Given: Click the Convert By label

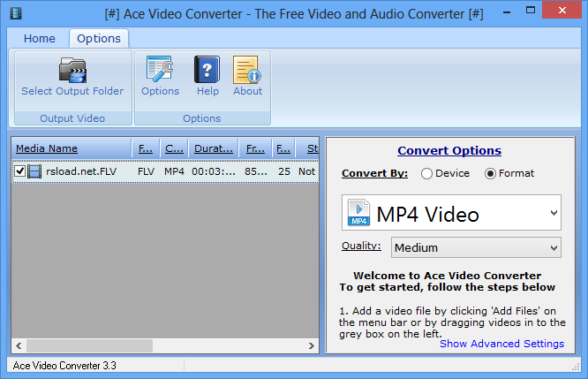Looking at the screenshot, I should point(374,173).
